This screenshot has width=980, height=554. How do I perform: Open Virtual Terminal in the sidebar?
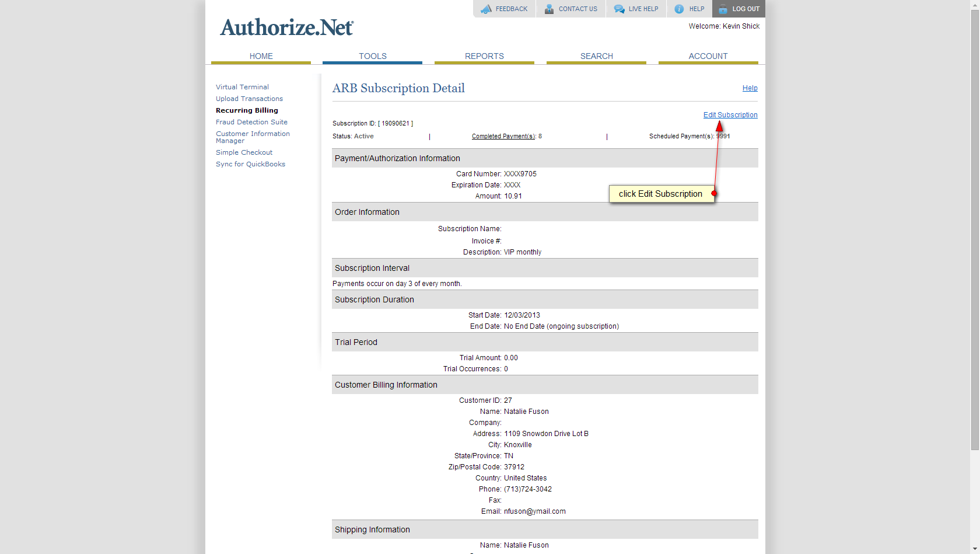tap(242, 87)
